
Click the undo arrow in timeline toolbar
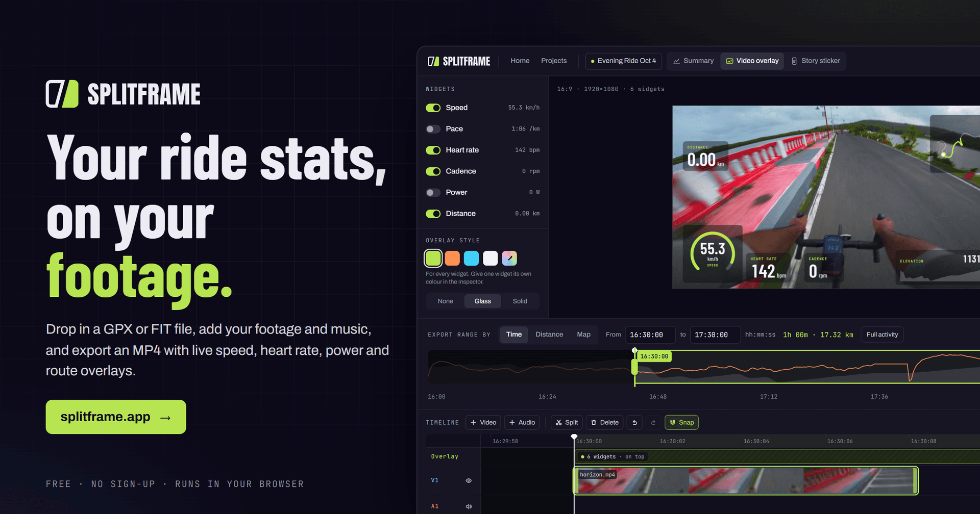tap(634, 422)
